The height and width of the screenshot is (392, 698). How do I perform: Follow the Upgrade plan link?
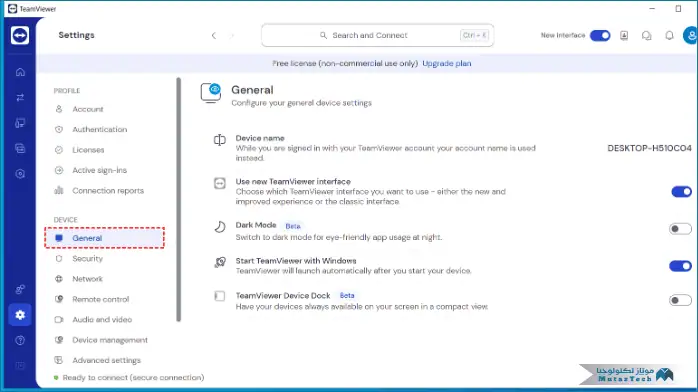click(446, 64)
